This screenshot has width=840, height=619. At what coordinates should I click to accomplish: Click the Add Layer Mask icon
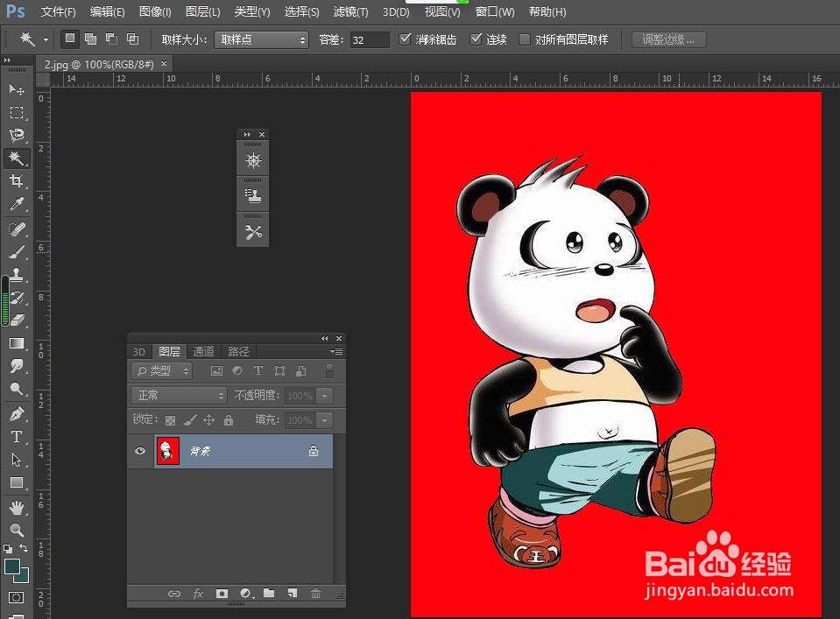(222, 594)
